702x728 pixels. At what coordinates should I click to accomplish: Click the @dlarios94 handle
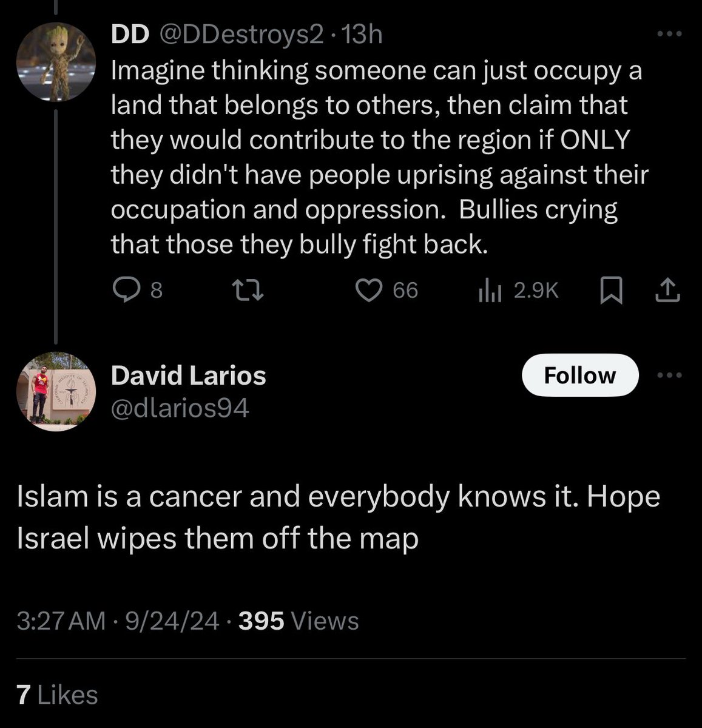coord(180,408)
